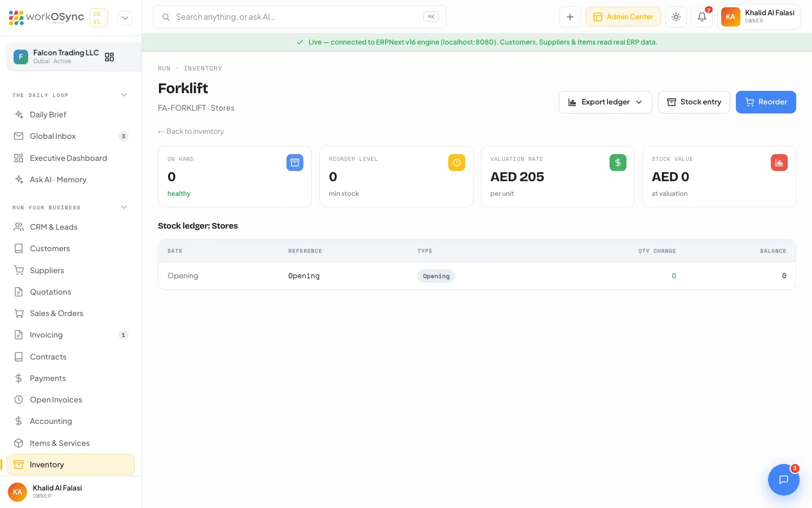Open Customers page
The height and width of the screenshot is (508, 812).
point(70,248)
